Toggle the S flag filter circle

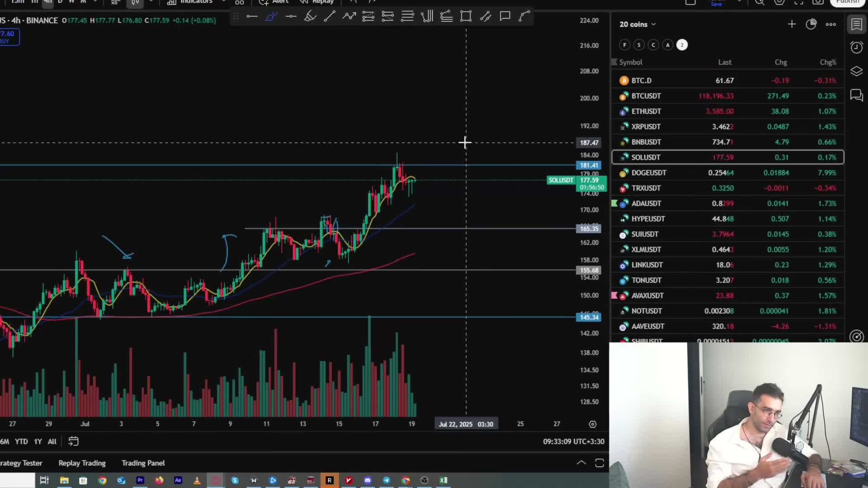pos(639,45)
